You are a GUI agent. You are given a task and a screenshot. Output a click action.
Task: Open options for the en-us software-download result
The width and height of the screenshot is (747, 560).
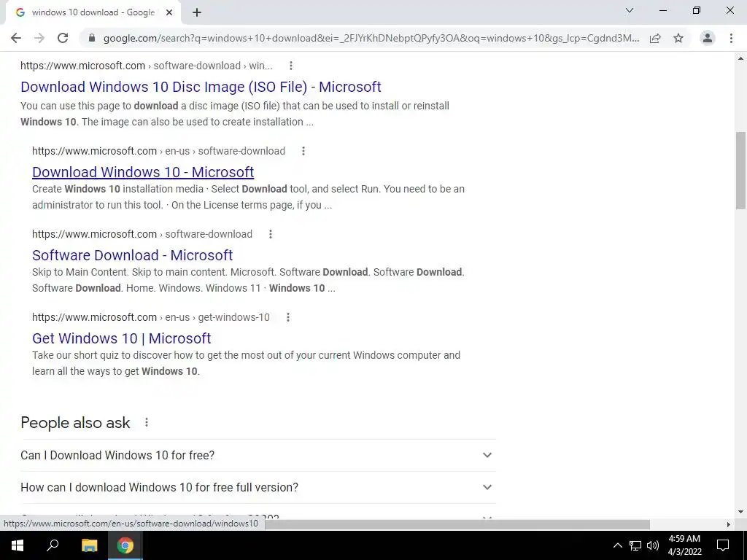point(303,151)
